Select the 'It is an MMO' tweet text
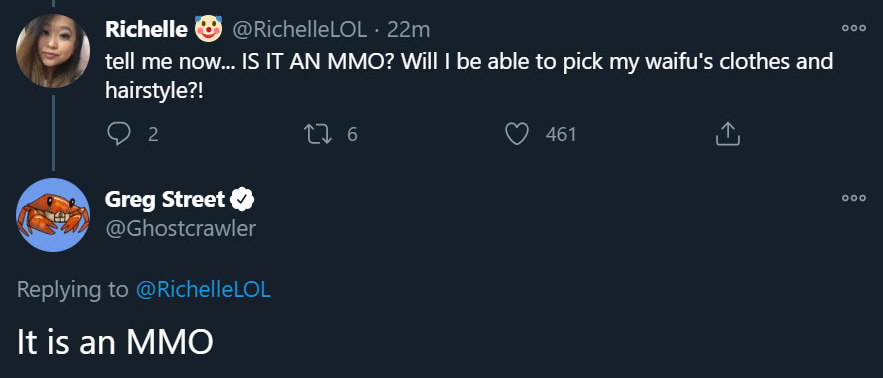 click(115, 342)
